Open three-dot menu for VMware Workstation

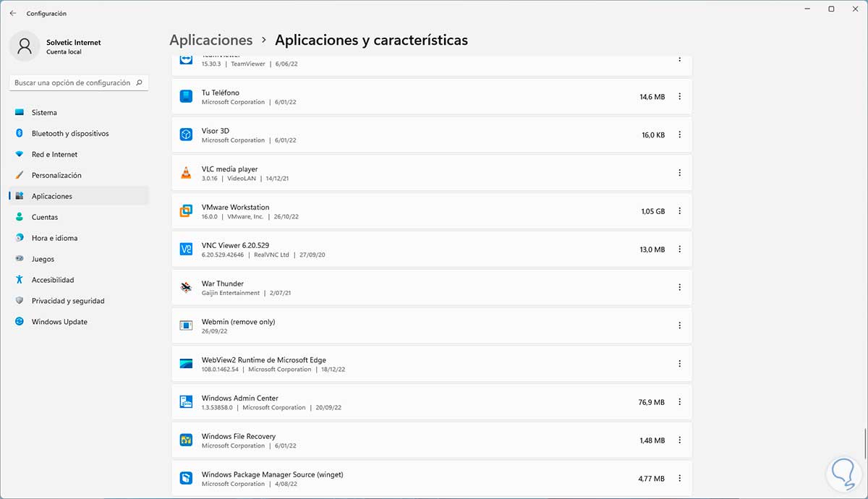[x=679, y=211]
